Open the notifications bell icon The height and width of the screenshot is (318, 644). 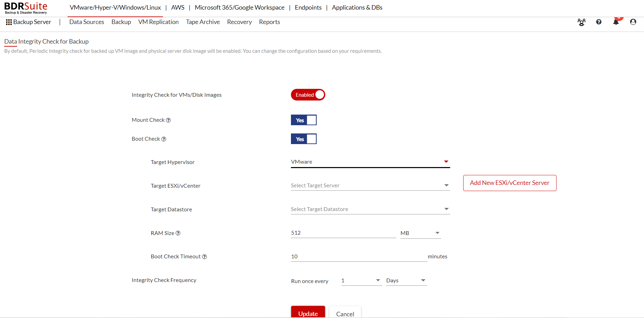point(616,22)
